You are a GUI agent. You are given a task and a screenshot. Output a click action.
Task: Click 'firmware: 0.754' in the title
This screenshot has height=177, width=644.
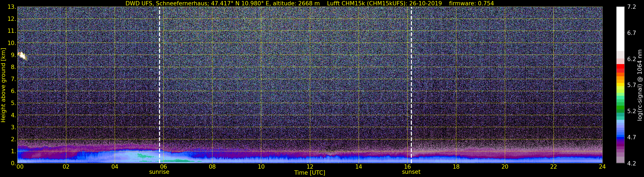(x=472, y=3)
